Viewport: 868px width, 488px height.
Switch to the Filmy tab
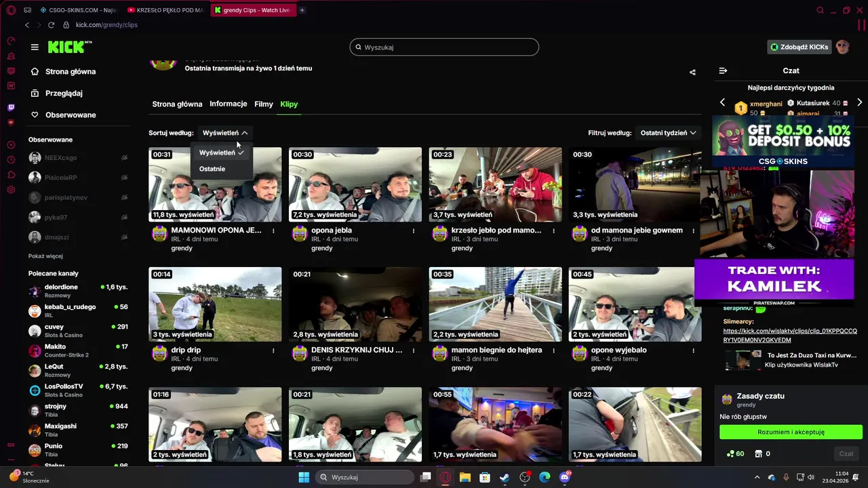pos(264,104)
